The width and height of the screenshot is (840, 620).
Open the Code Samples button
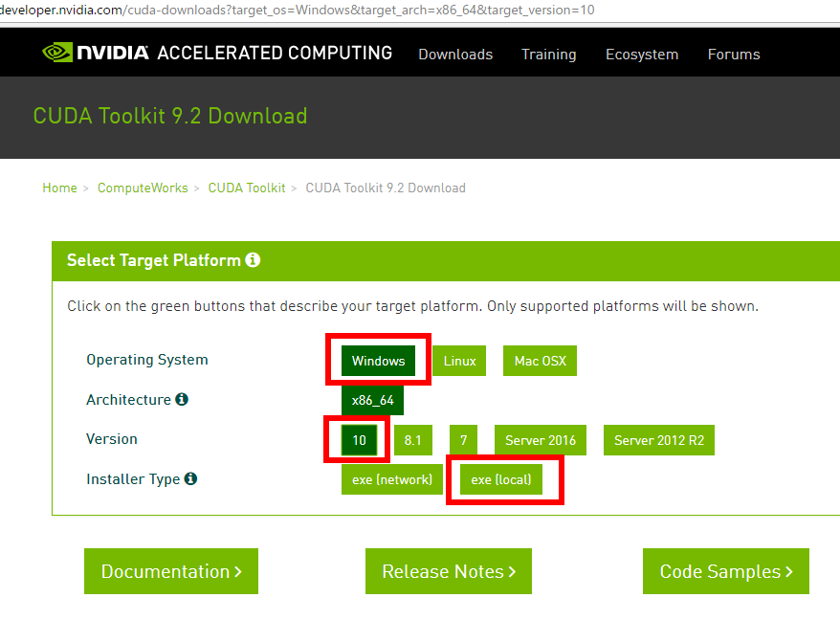coord(726,571)
